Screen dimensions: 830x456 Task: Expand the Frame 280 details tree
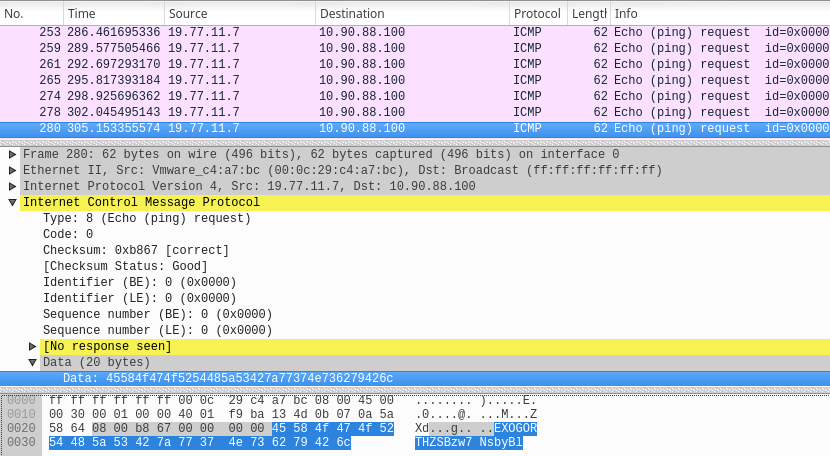[x=12, y=155]
